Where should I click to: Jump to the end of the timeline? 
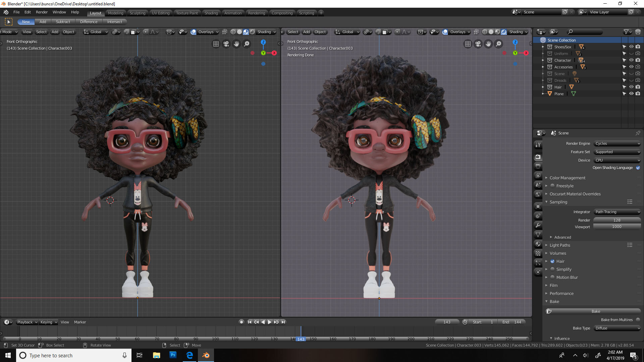[283, 322]
